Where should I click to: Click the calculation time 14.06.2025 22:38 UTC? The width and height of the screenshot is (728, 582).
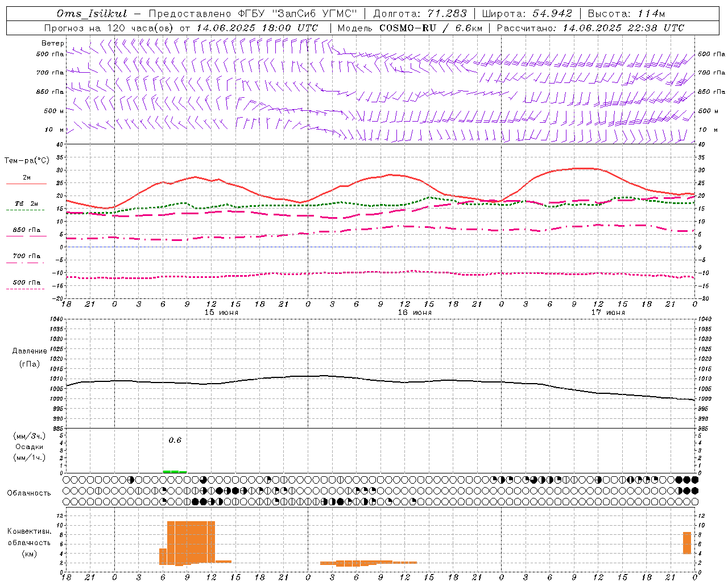point(623,28)
